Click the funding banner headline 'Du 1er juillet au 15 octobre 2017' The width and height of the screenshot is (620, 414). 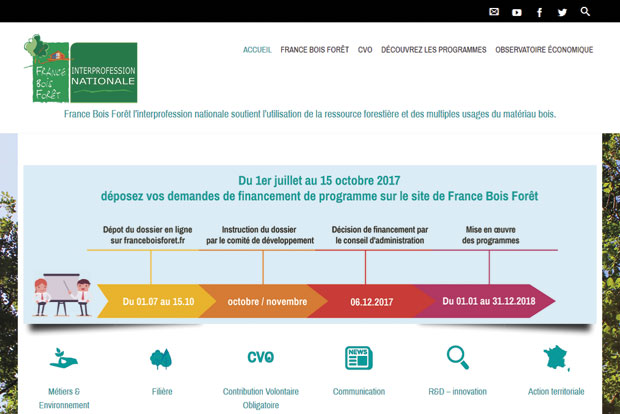[x=319, y=181]
